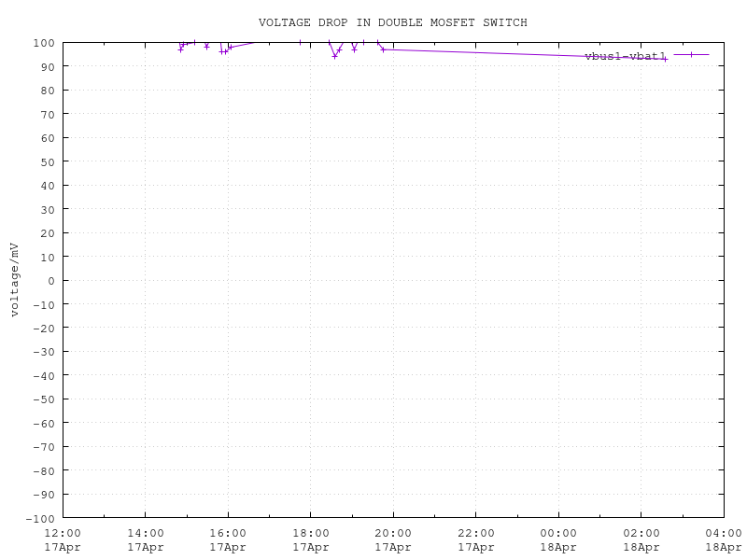Screen dimensions: 747x560
Task: Click the '-30' y-axis tick label
Action: click(44, 352)
